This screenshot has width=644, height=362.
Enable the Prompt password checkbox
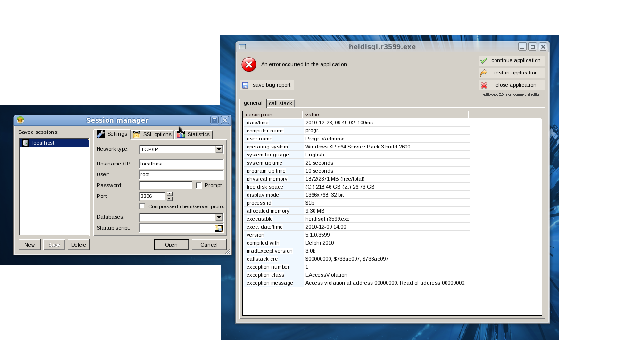coord(198,185)
